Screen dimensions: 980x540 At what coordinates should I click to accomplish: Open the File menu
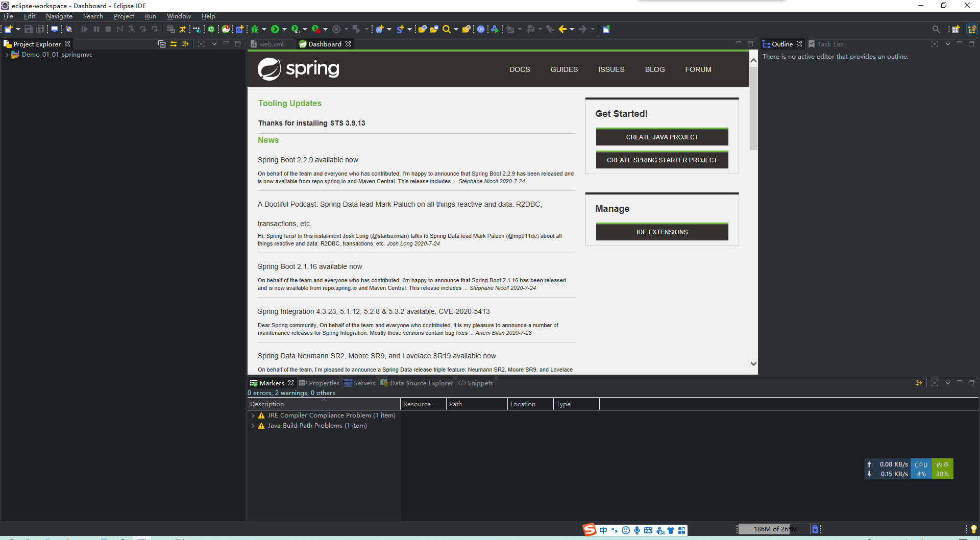(x=8, y=16)
